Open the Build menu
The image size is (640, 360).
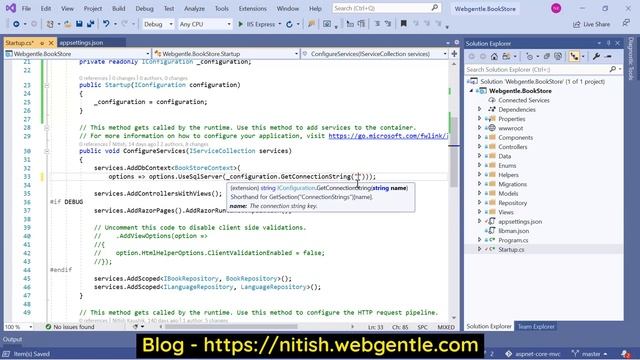coord(118,8)
